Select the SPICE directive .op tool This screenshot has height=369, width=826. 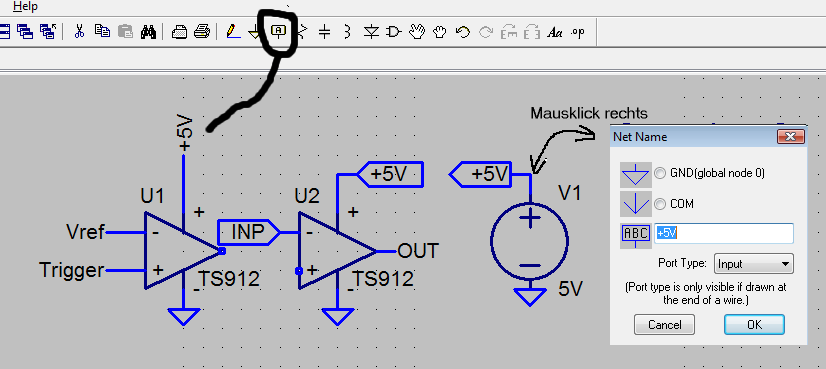(578, 32)
